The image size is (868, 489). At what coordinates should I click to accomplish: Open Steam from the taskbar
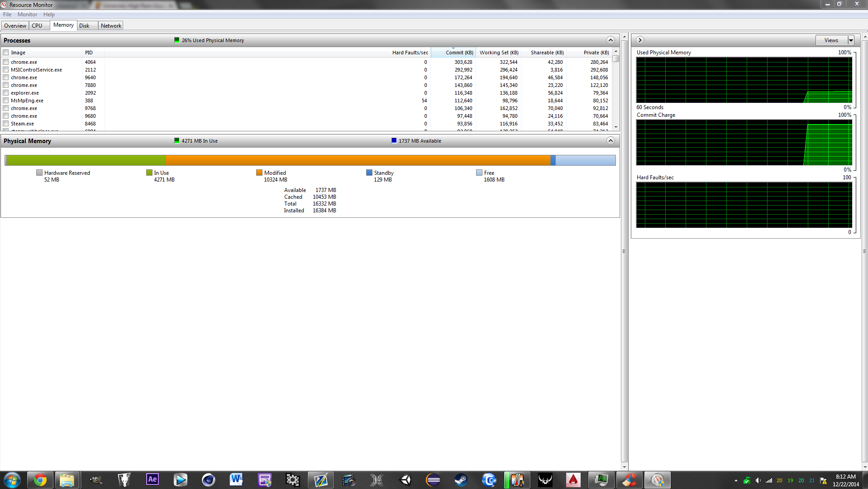point(461,480)
